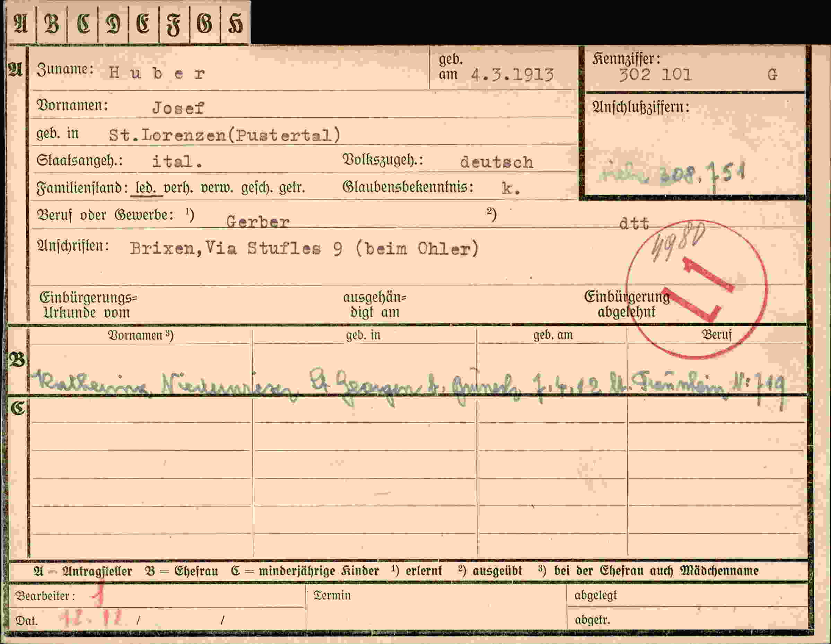Click the 'Anschriften:' label
This screenshot has height=644, width=831.
click(73, 246)
